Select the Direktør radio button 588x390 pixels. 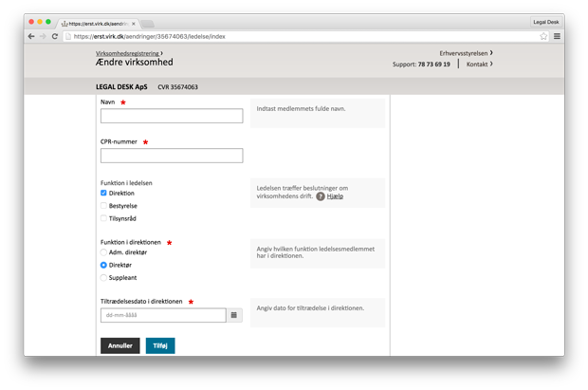point(103,265)
